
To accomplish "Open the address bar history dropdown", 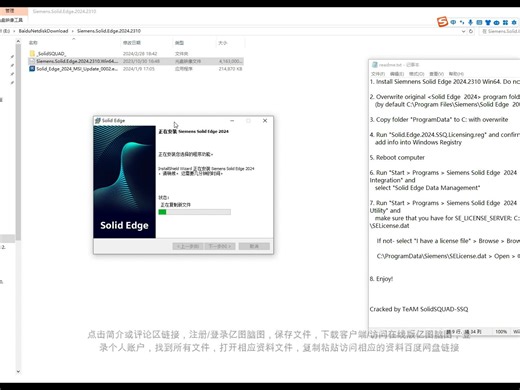I will tap(463, 31).
